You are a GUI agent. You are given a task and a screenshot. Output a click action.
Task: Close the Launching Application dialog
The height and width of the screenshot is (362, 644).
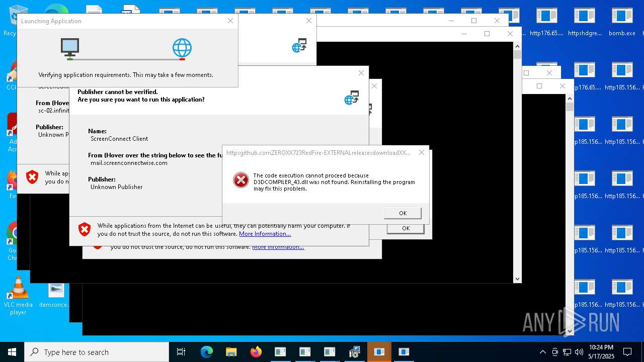tap(230, 21)
